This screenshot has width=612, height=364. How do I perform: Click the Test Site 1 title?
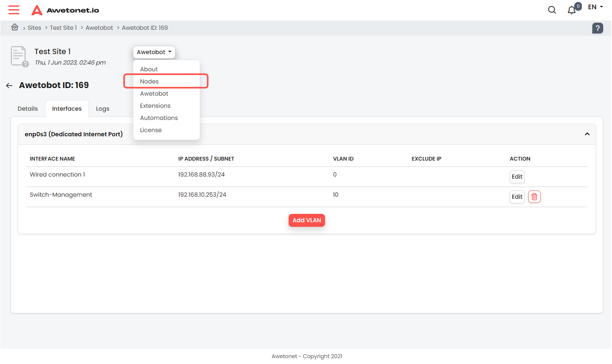pos(52,52)
